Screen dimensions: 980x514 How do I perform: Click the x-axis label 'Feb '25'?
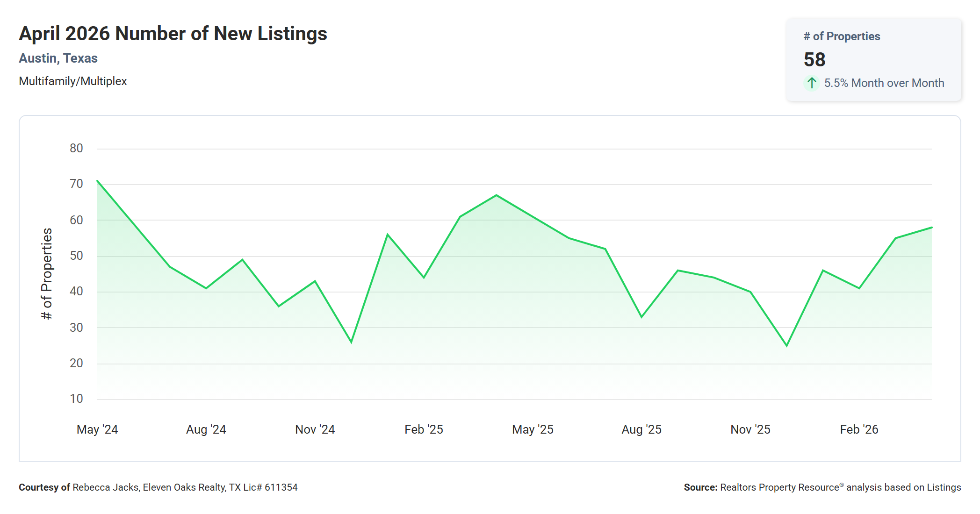coord(424,429)
